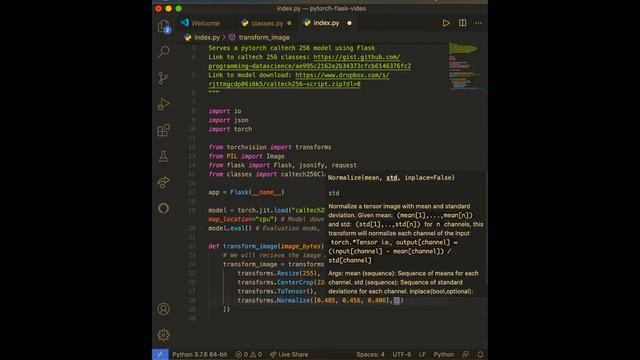Split the editor right
The height and width of the screenshot is (360, 640).
coord(462,23)
